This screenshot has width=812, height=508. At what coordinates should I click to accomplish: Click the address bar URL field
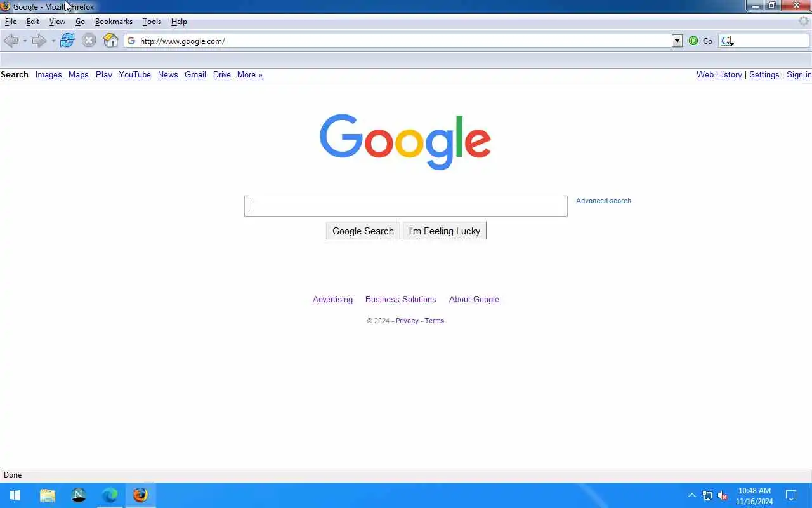[403, 41]
